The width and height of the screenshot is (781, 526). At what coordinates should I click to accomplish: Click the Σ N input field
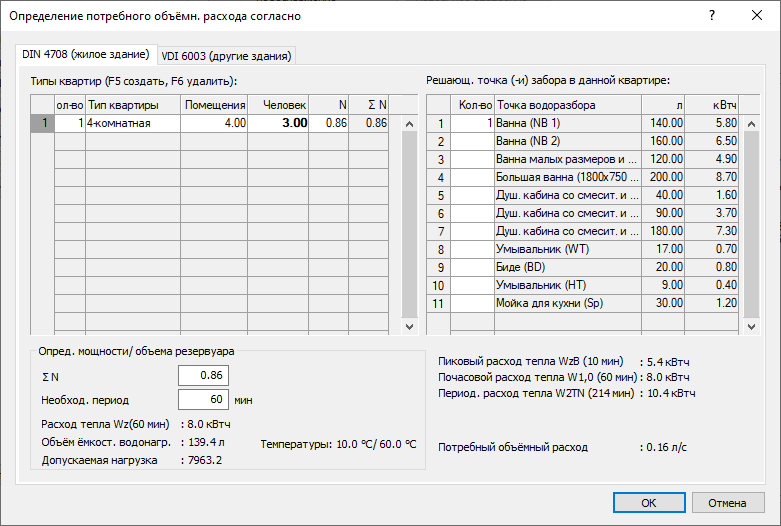point(203,375)
